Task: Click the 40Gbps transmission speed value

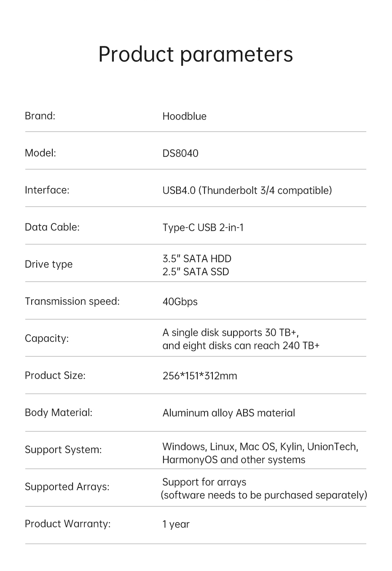Action: click(x=180, y=302)
